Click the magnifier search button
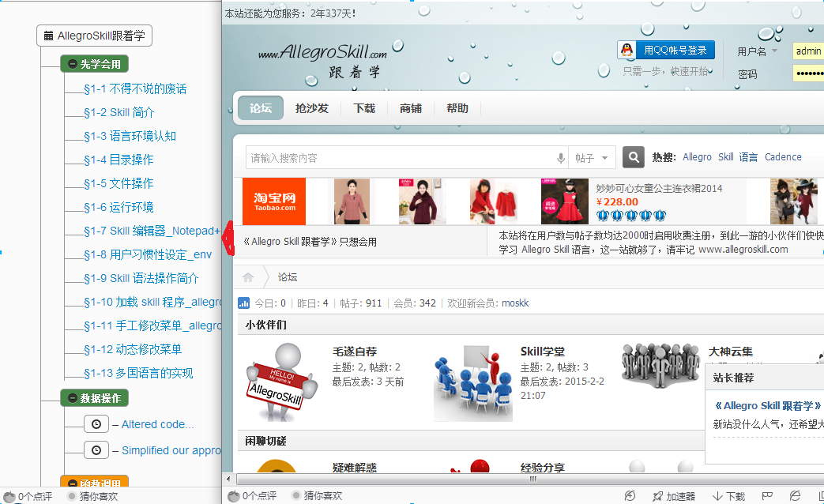Screen dimensions: 824x504 click(x=634, y=157)
